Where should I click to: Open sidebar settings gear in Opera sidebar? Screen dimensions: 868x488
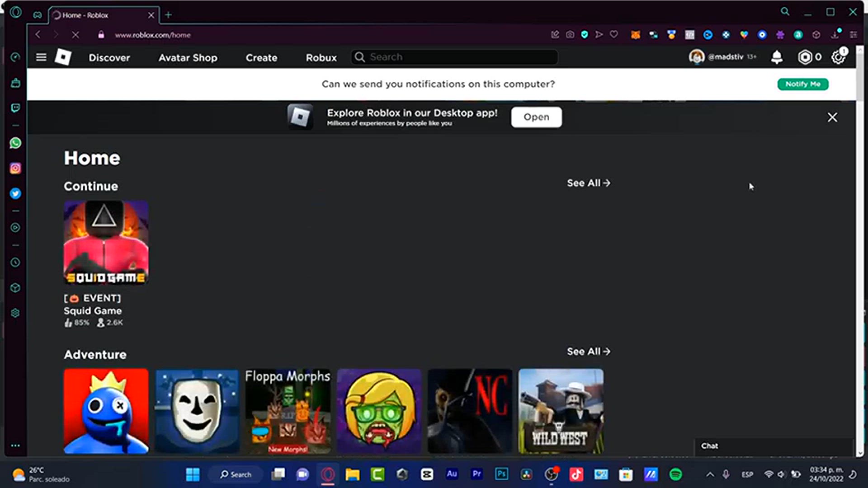click(15, 313)
